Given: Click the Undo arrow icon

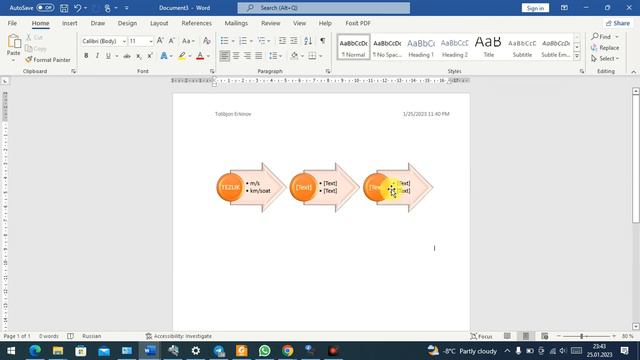Looking at the screenshot, I should 78,8.
